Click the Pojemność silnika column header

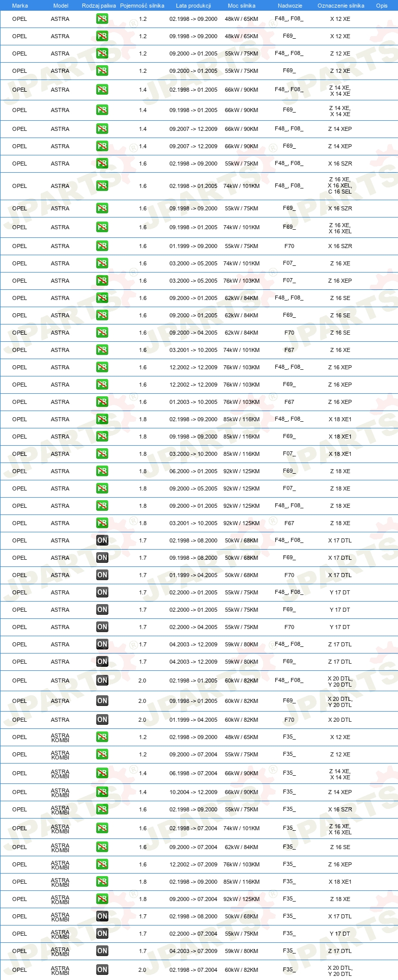[142, 6]
